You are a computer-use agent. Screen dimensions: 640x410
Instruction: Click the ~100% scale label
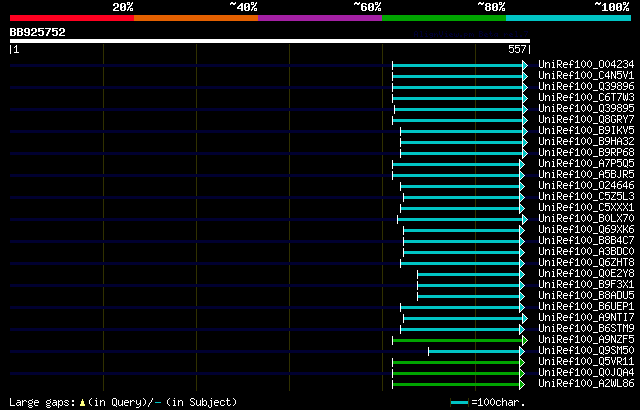611,7
